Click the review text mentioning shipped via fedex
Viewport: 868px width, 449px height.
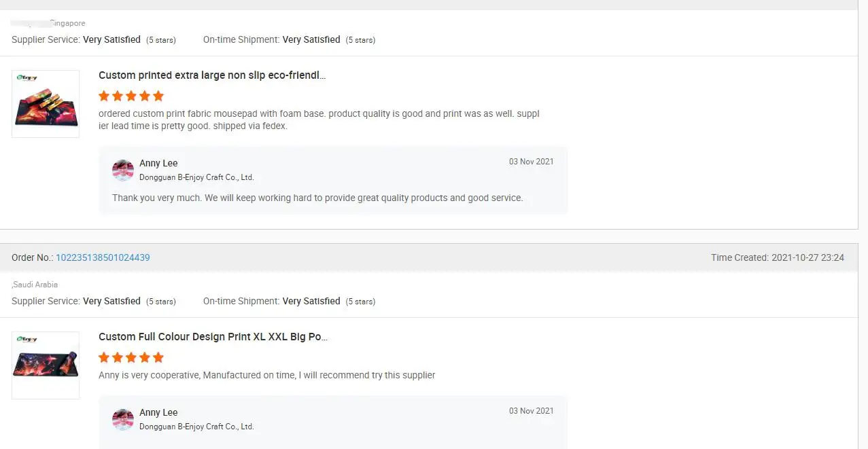(319, 120)
